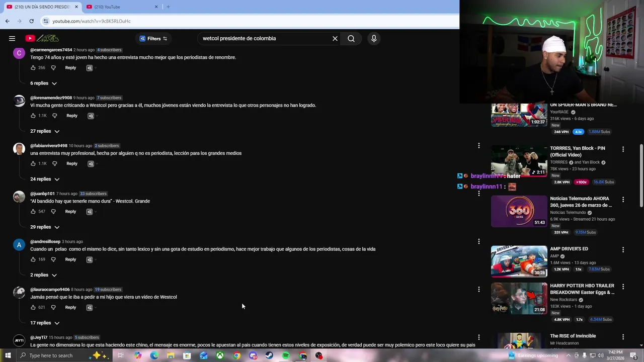Viewport: 644px width, 362px height.
Task: Open the AMP DRIVER'S ED thumbnail
Action: (519, 261)
